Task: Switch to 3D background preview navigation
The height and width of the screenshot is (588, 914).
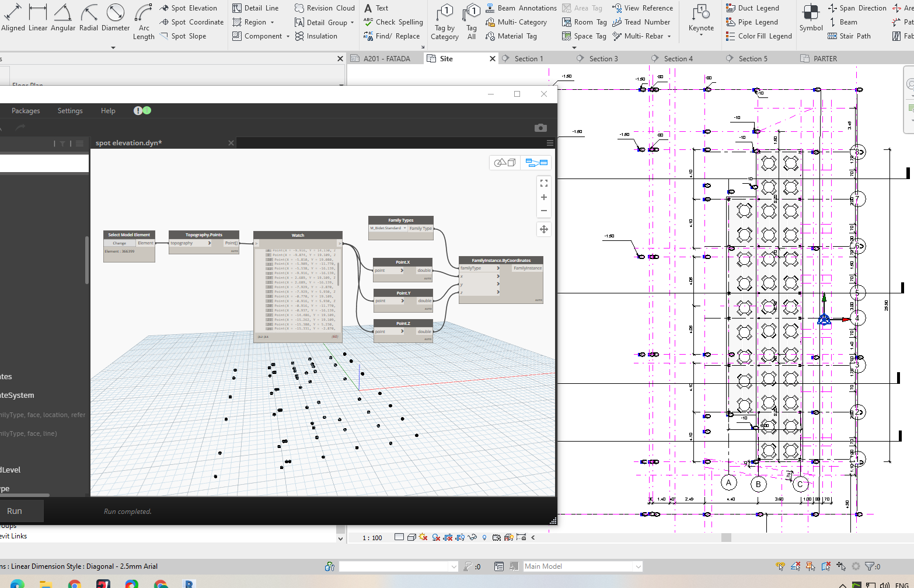Action: click(x=505, y=163)
